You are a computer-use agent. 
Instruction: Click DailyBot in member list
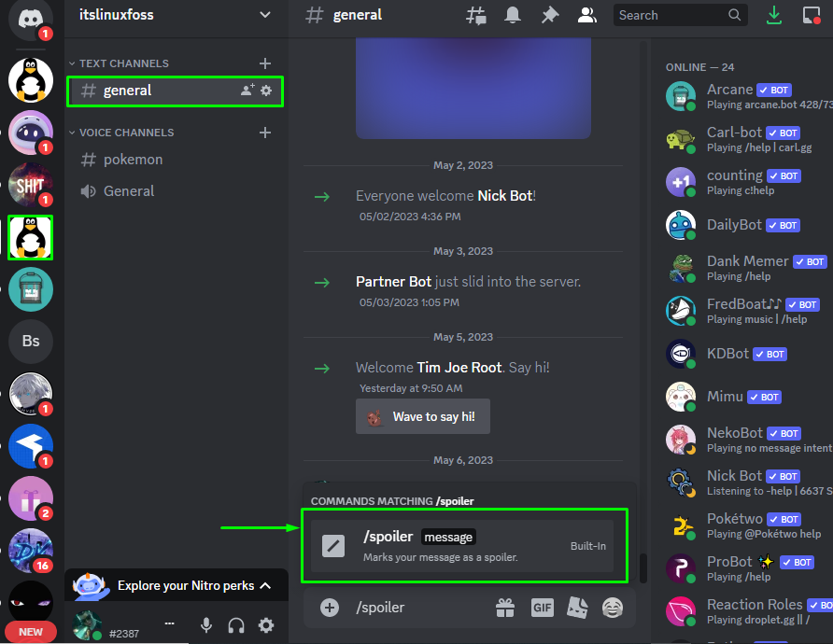pos(746,225)
